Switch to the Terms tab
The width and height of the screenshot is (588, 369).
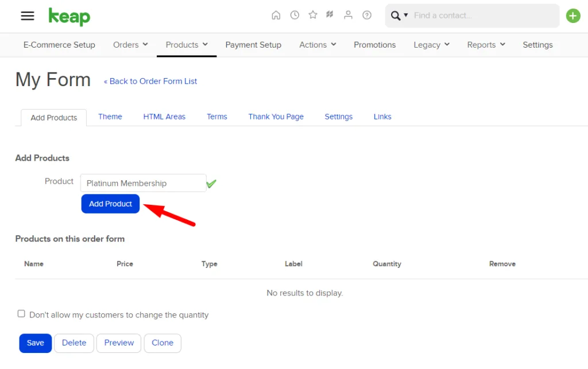tap(216, 116)
